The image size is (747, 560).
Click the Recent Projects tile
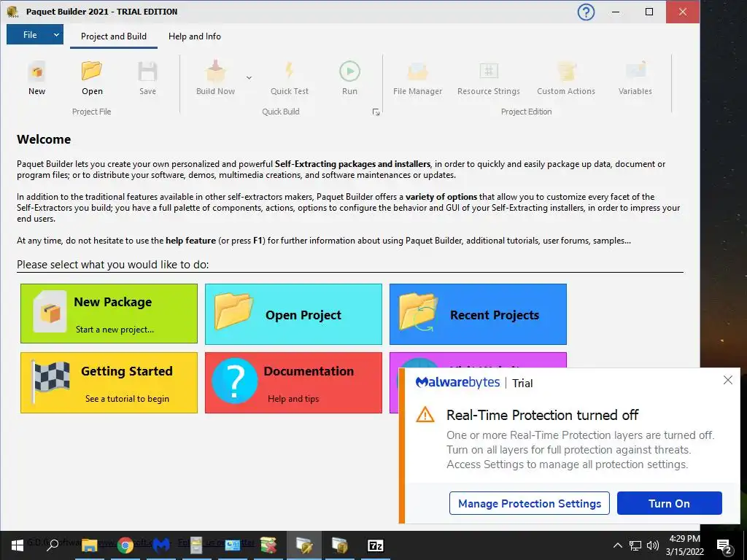coord(478,314)
